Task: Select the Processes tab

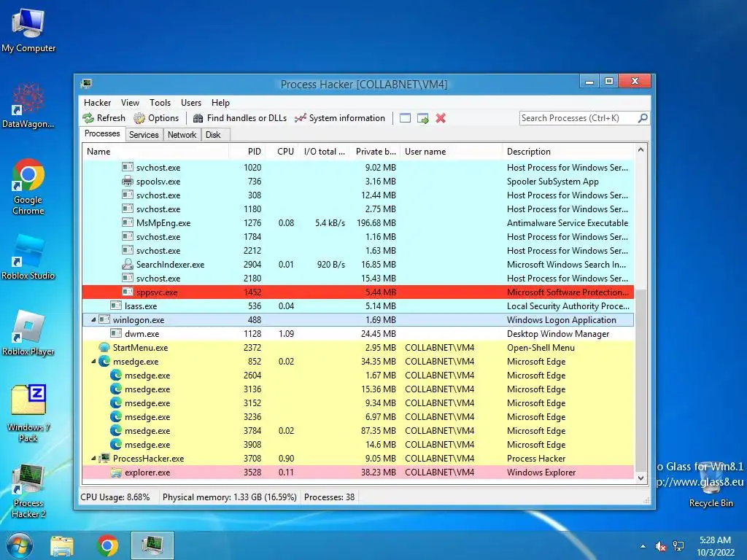Action: click(102, 134)
